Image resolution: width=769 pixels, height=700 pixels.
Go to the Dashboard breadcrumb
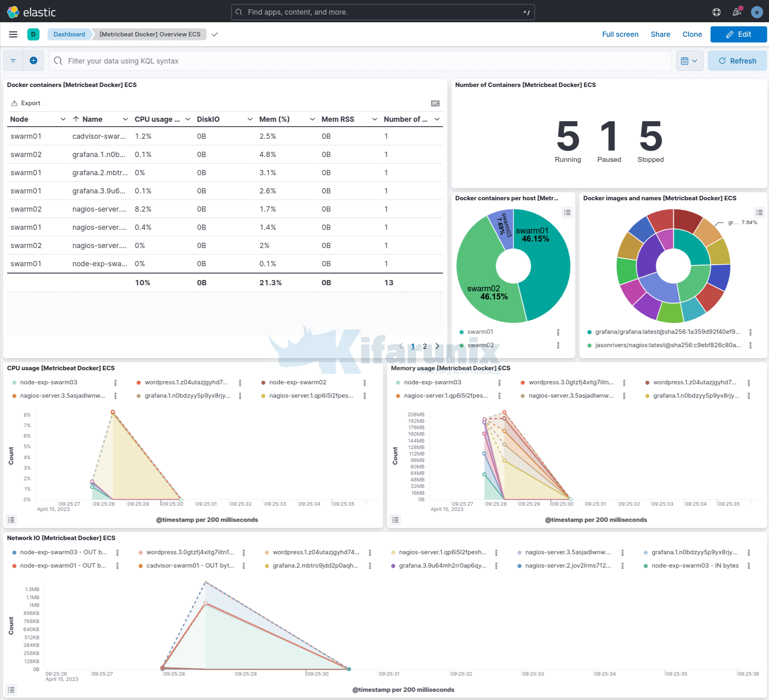pos(69,34)
